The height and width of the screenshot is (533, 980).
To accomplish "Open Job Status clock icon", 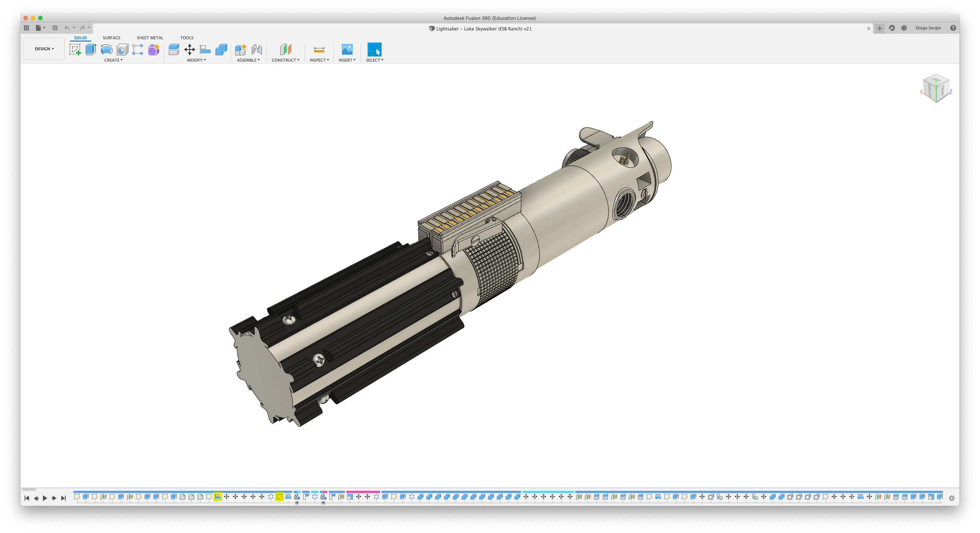I will click(904, 28).
